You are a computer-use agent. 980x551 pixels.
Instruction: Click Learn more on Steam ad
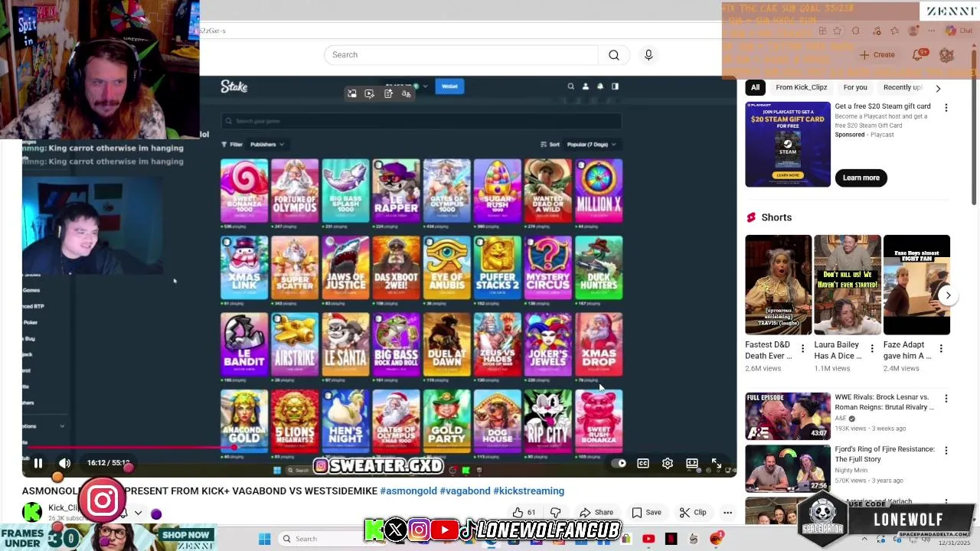click(861, 178)
